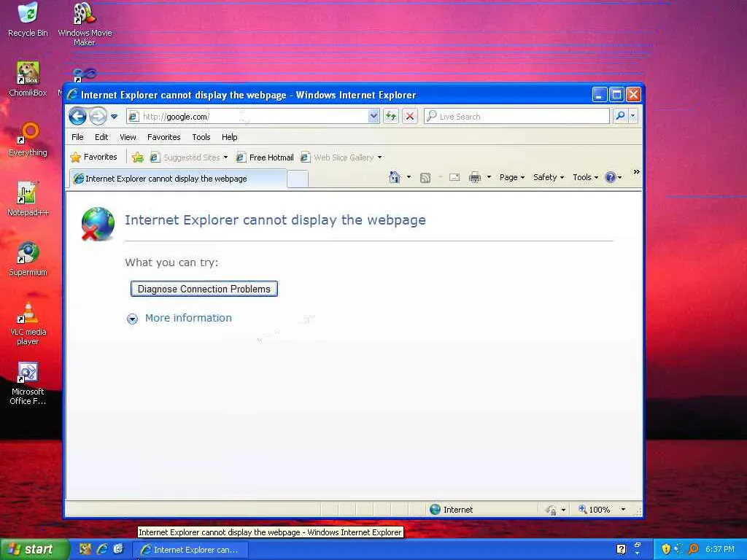
Task: Open the Tools menu in menu bar
Action: 201,137
